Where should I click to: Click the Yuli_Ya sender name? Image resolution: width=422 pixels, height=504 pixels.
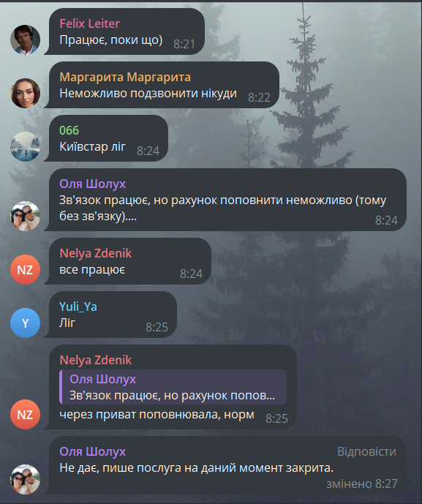click(78, 306)
